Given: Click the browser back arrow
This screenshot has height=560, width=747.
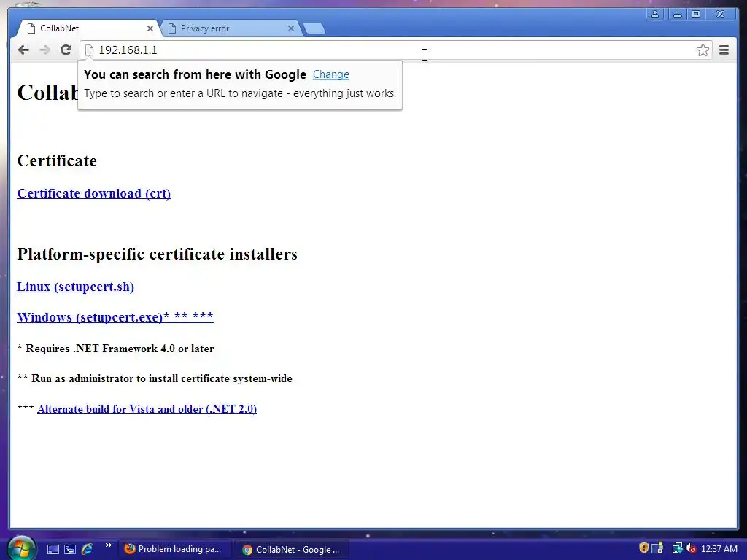Looking at the screenshot, I should click(23, 50).
